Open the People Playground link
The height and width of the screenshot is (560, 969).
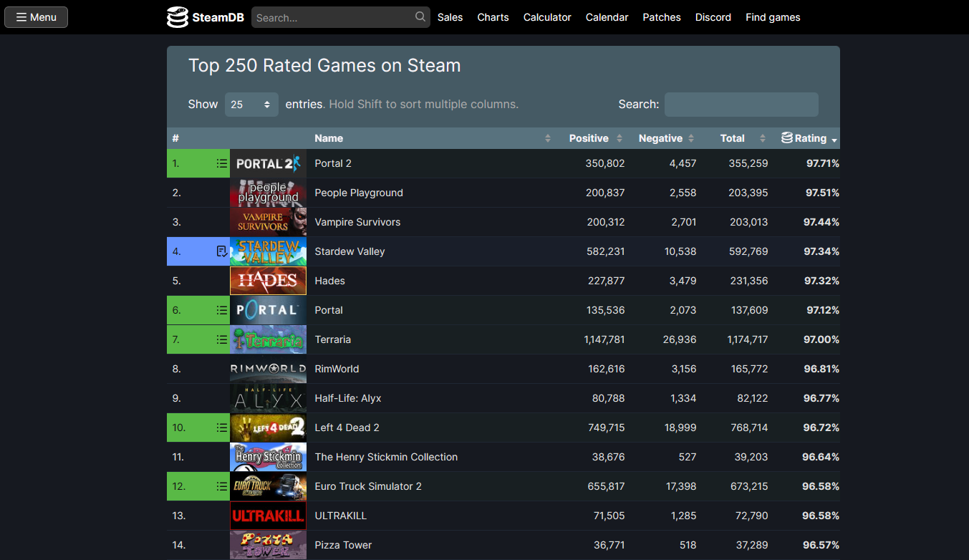pyautogui.click(x=359, y=193)
